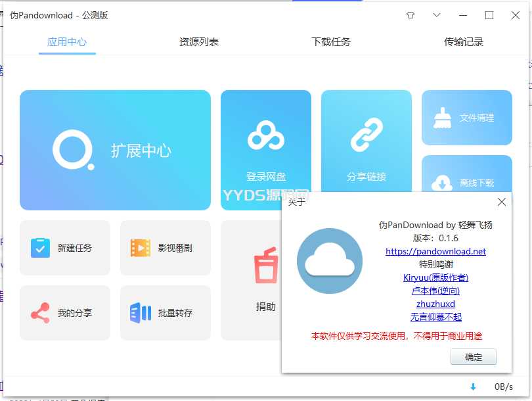Open the 批量转存 batch transfer tile
This screenshot has width=532, height=401.
tap(165, 313)
